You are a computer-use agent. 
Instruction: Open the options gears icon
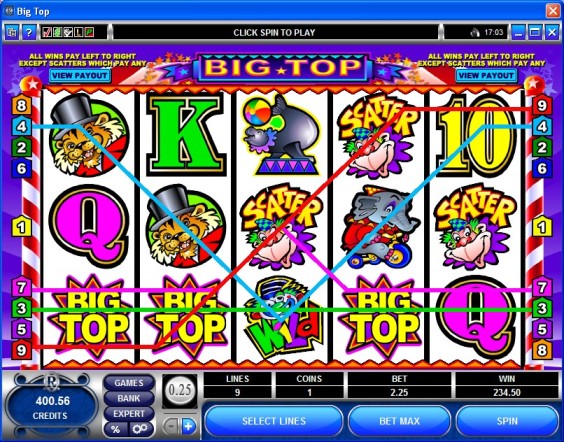tap(140, 429)
